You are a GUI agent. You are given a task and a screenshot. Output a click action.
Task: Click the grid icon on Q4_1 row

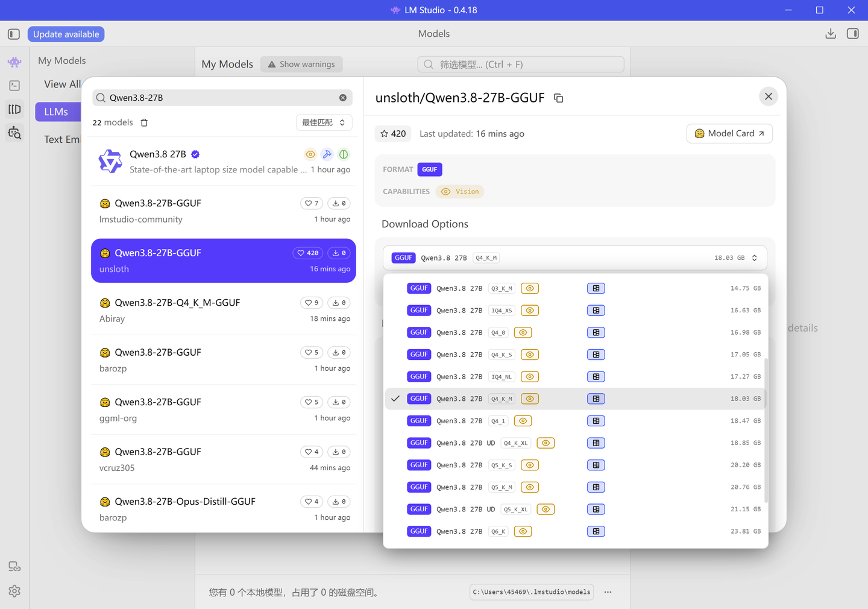coord(596,421)
